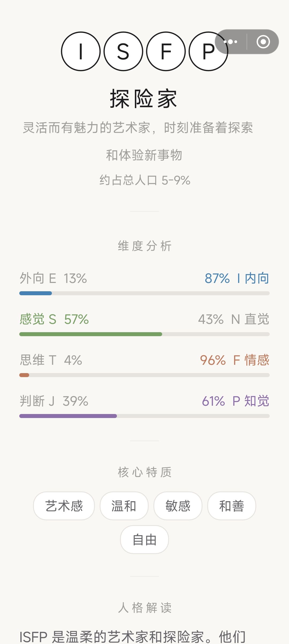Select the 敏感 trait tag
Viewport: 289px width, 644px height.
click(178, 506)
